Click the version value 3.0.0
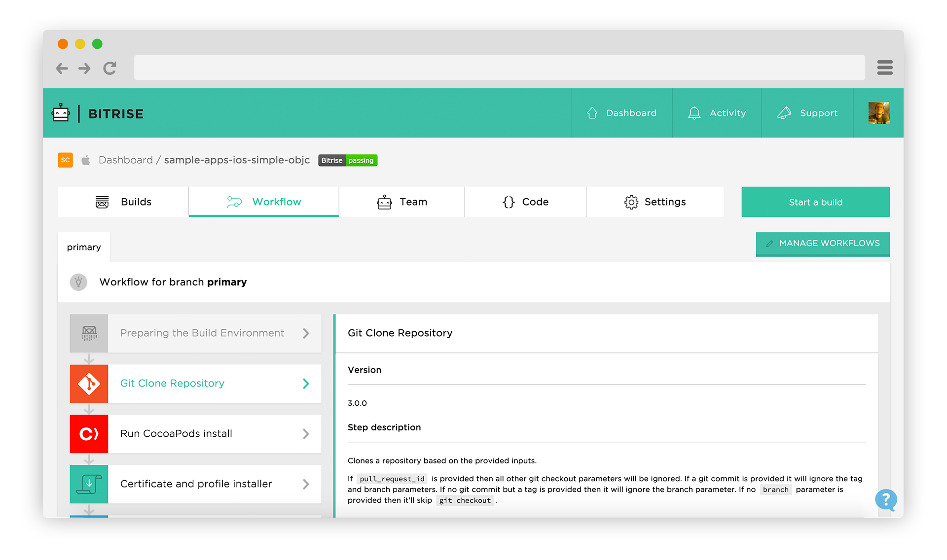The image size is (947, 560). point(357,403)
